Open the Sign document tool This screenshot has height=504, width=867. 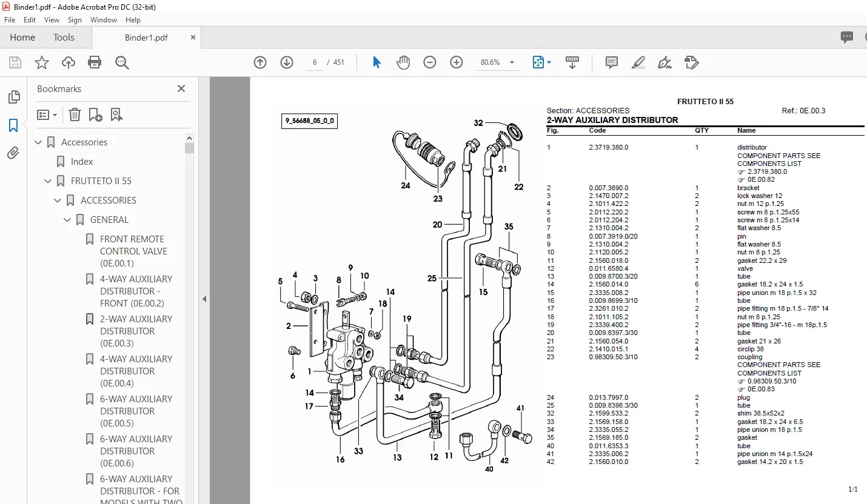(x=664, y=62)
